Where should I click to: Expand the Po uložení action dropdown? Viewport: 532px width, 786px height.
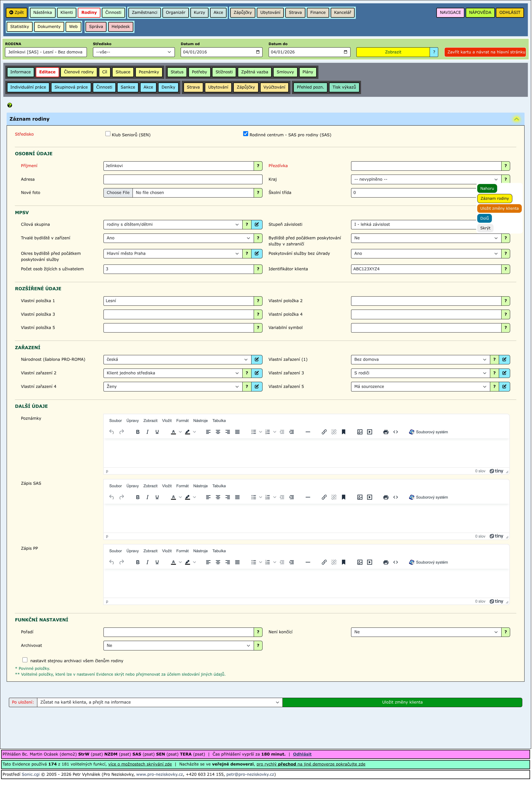click(x=160, y=702)
